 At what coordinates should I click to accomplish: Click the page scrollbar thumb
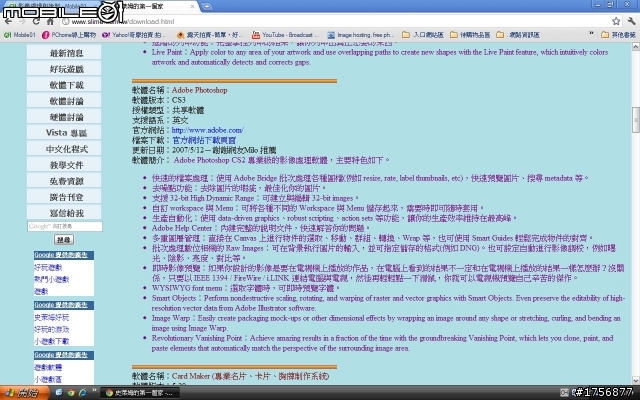[636, 120]
